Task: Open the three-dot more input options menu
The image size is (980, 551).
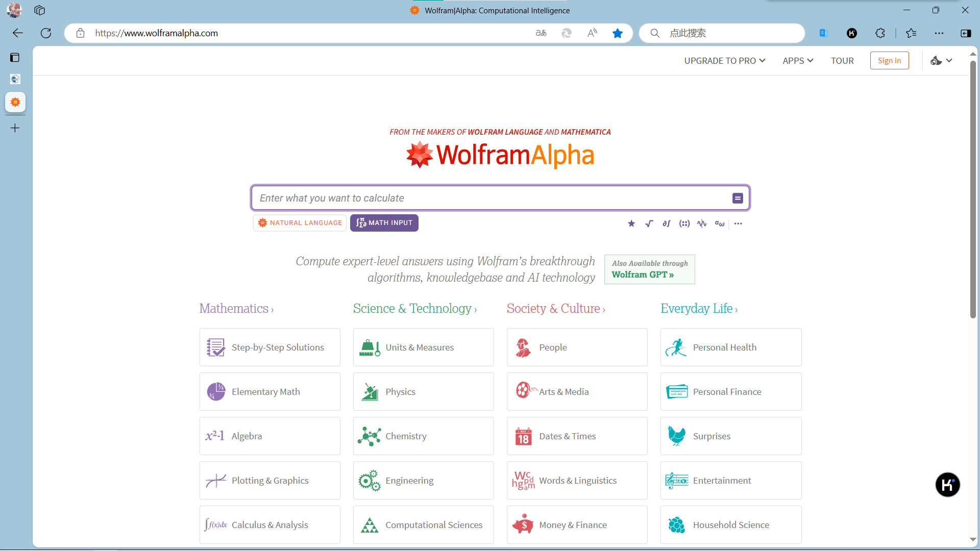Action: (738, 223)
